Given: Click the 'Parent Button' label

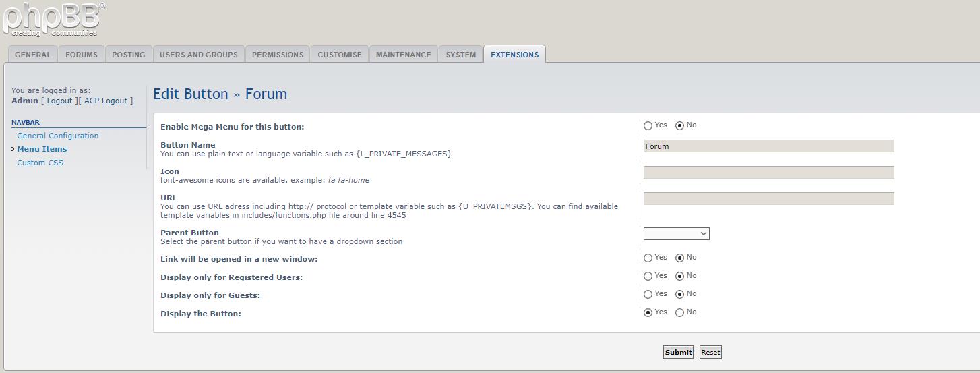Looking at the screenshot, I should point(189,233).
